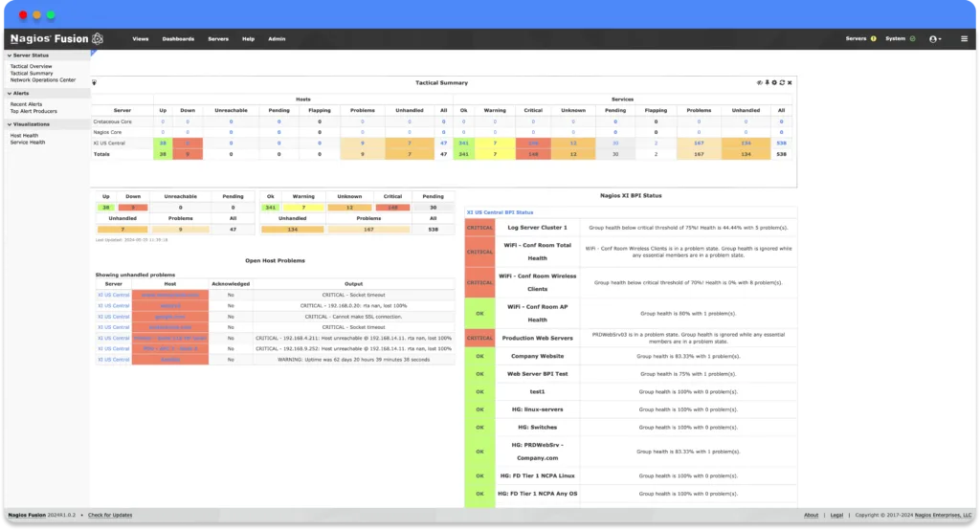This screenshot has width=980, height=530.
Task: Open Host Health visualization
Action: pos(24,136)
